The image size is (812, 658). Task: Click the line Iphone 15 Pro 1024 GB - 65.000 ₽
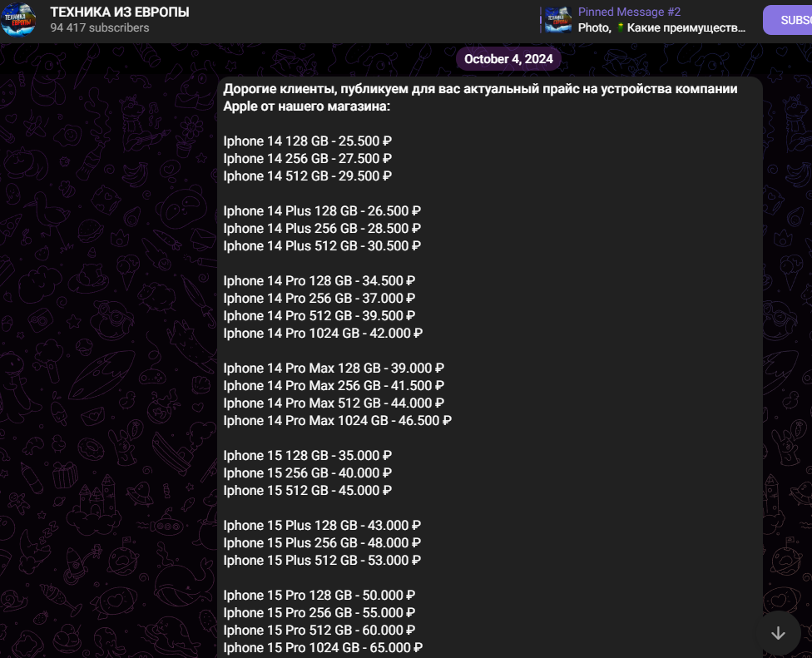(x=323, y=648)
